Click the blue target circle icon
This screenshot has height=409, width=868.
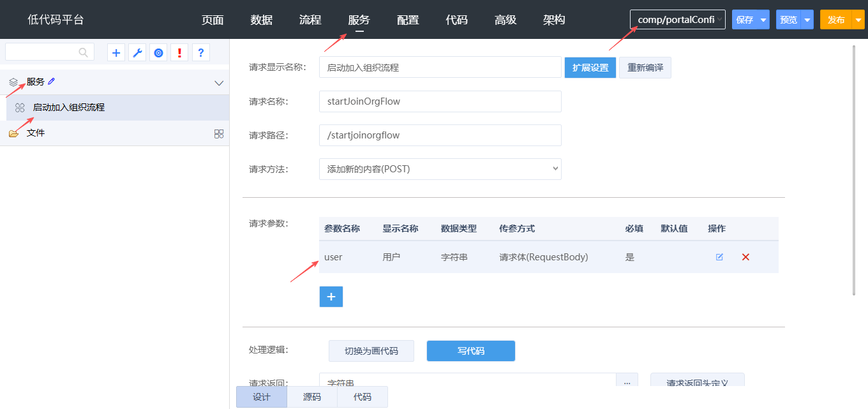tap(158, 53)
